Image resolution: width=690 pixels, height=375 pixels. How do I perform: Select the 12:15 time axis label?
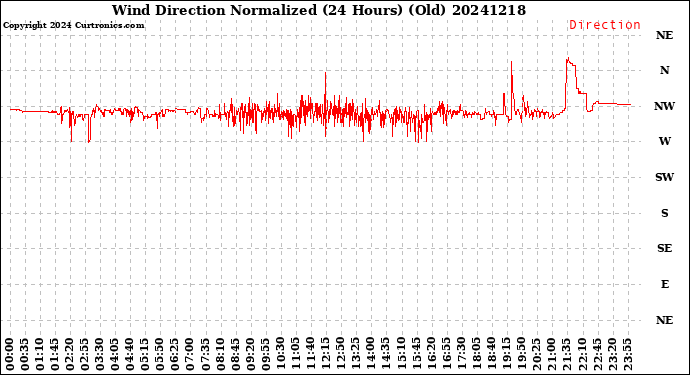tap(326, 355)
